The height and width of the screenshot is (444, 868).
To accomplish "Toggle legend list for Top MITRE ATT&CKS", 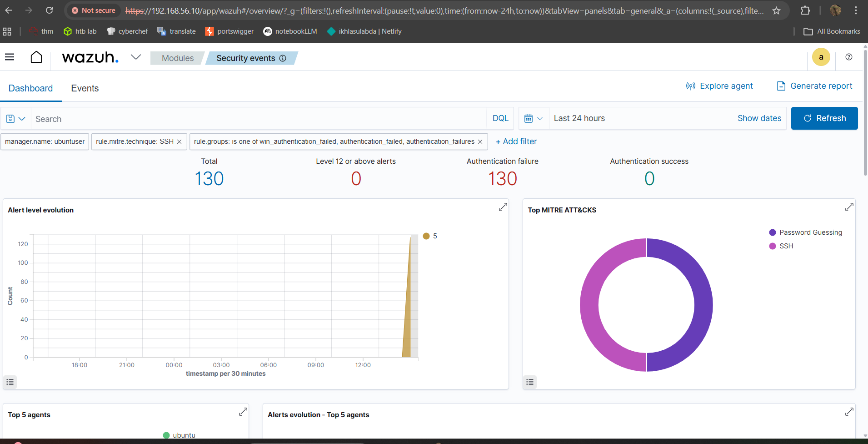I will coord(530,382).
